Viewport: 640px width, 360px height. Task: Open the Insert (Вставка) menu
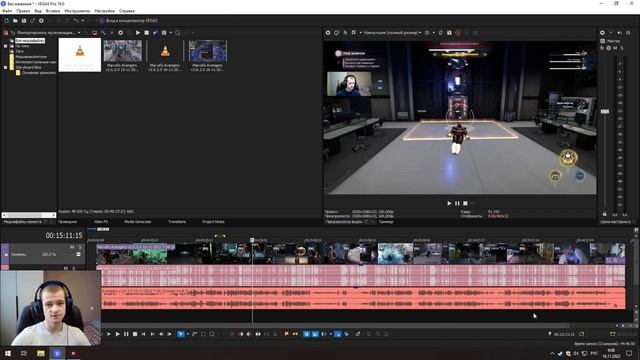click(53, 11)
